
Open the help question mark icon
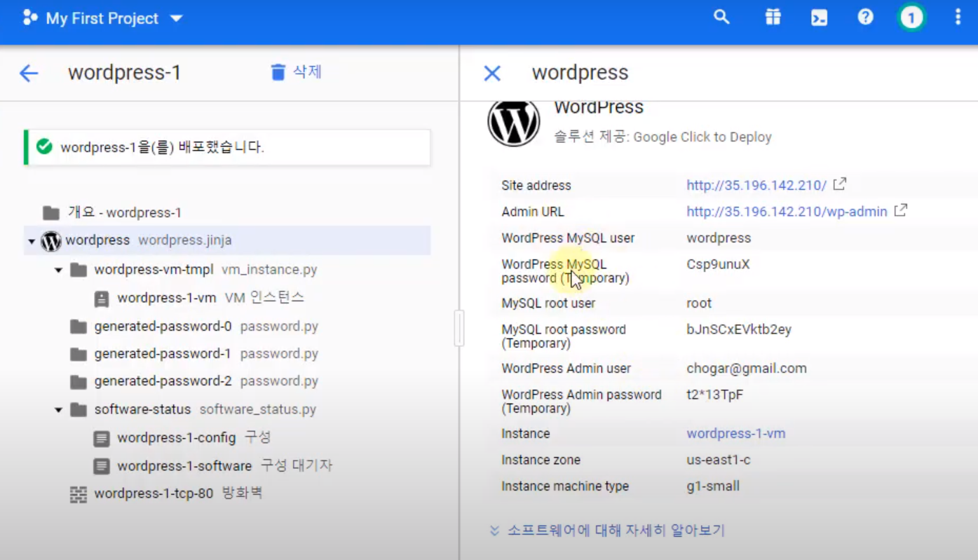coord(866,17)
